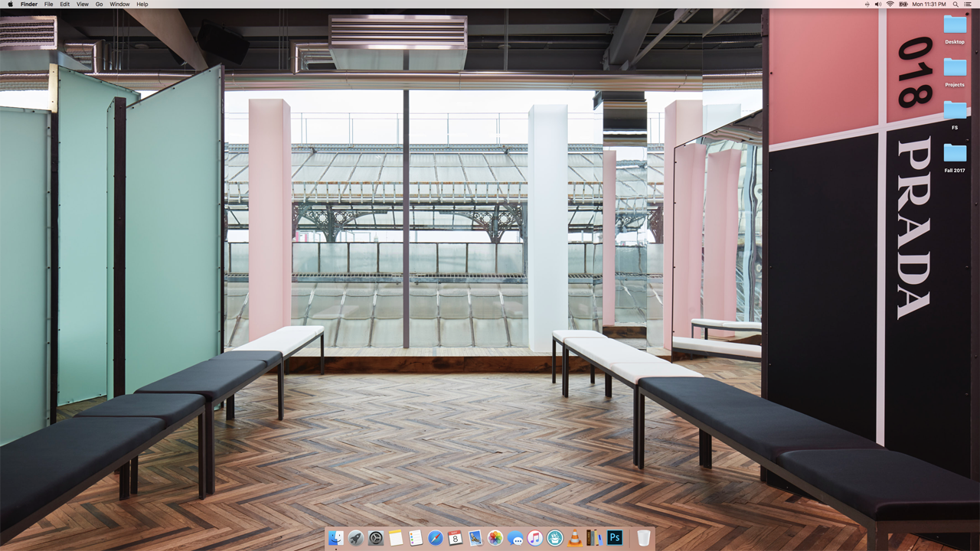
Task: Open the books icon in Dock
Action: click(x=594, y=538)
